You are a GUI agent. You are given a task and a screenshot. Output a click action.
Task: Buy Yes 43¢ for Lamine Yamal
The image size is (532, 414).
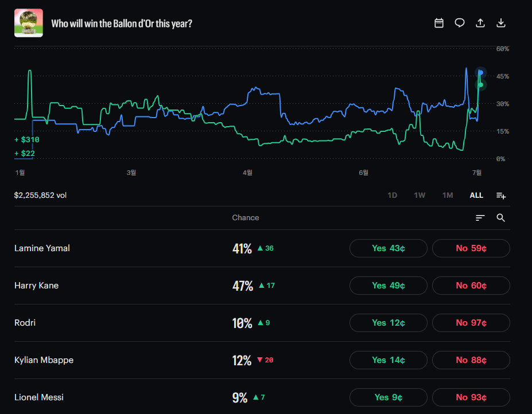[389, 248]
